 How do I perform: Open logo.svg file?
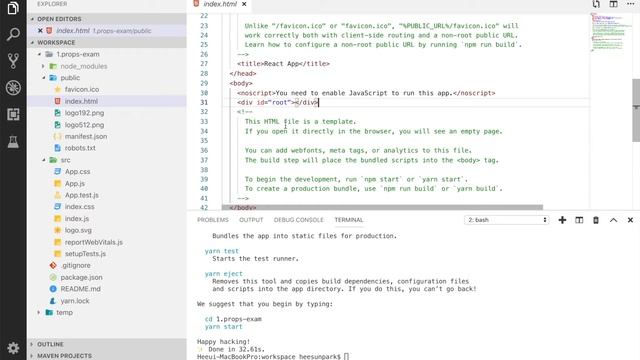tap(78, 230)
